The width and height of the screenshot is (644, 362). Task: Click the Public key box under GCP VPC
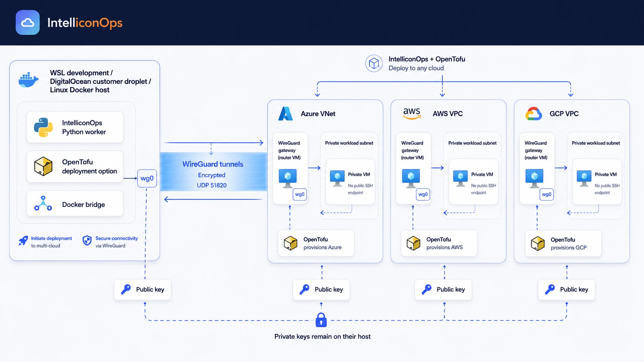(x=567, y=290)
